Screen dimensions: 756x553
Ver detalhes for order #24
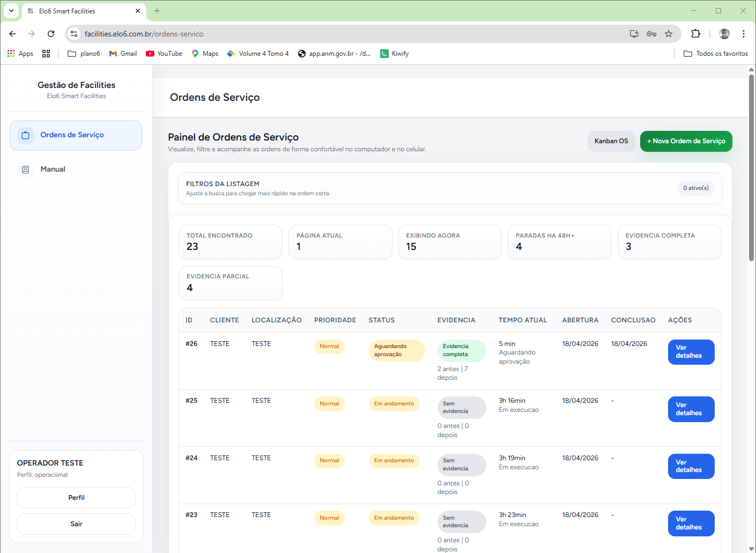tap(691, 466)
